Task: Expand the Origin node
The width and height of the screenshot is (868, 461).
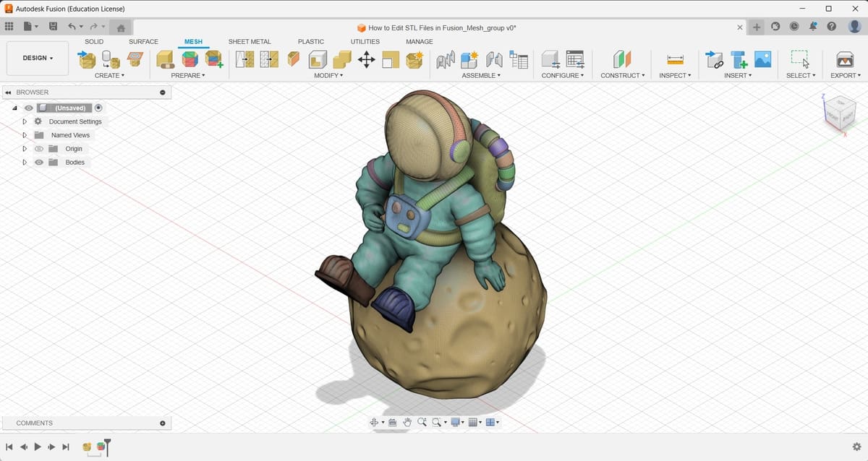Action: (25, 149)
